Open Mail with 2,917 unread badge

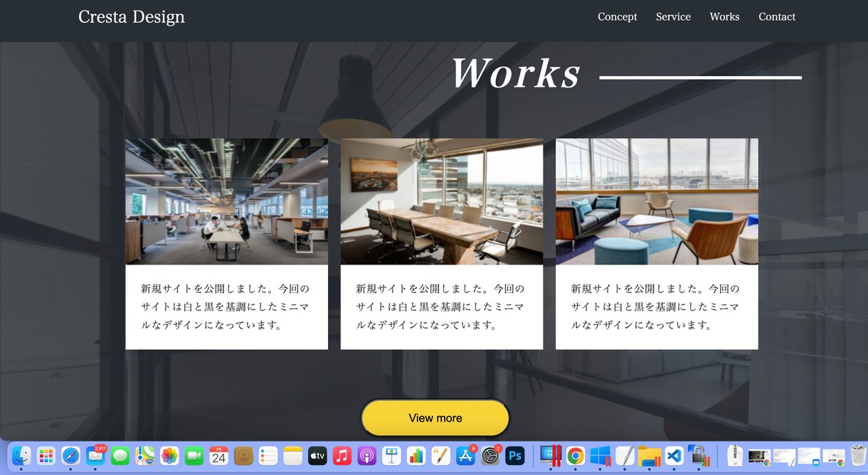(x=95, y=456)
